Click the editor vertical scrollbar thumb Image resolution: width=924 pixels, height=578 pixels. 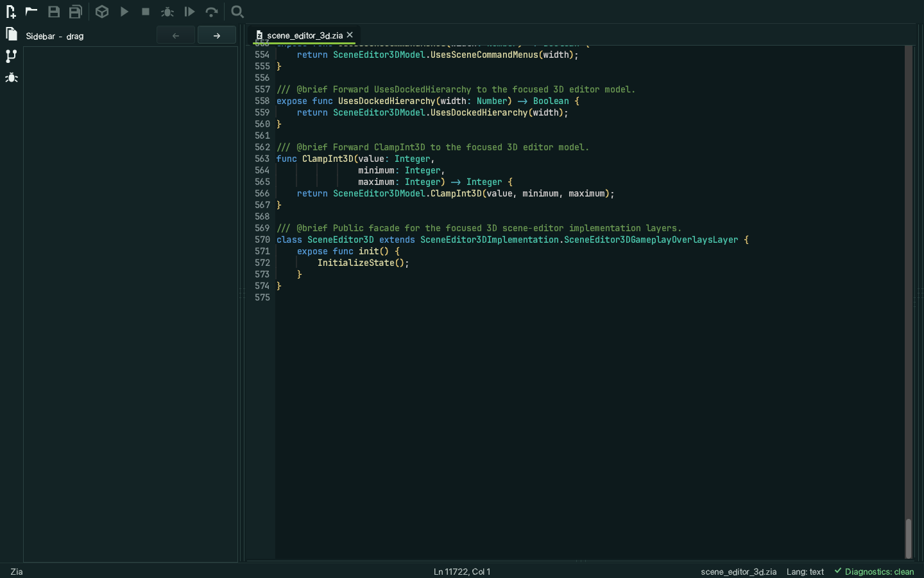coord(909,538)
